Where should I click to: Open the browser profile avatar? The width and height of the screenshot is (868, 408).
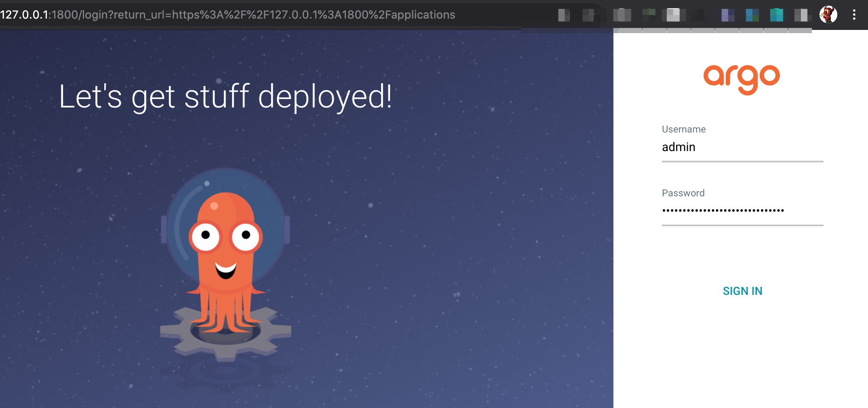828,15
